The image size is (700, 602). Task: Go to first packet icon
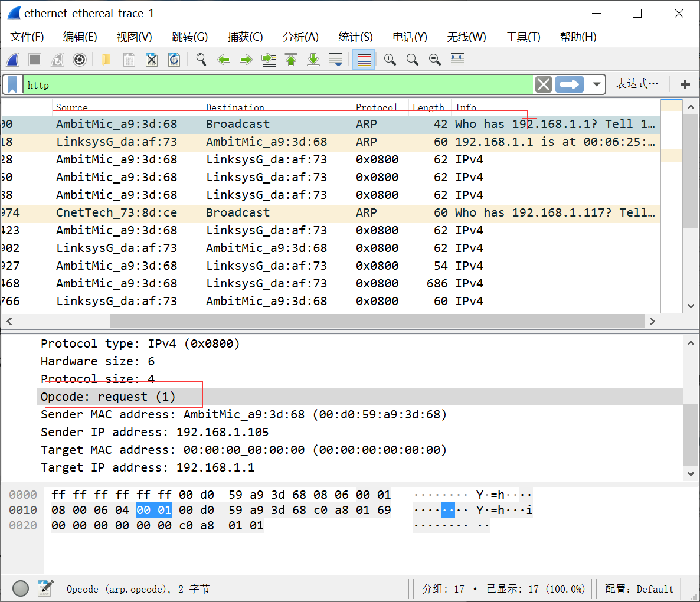pyautogui.click(x=291, y=60)
